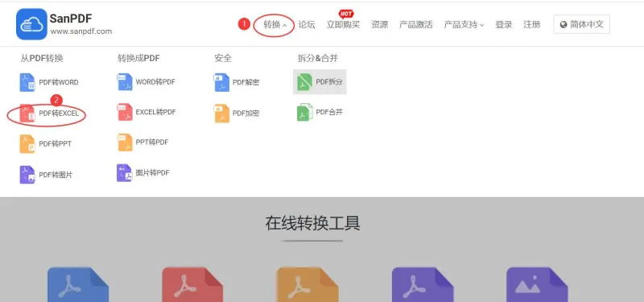Click the 转换成PDF column heading

(138, 58)
